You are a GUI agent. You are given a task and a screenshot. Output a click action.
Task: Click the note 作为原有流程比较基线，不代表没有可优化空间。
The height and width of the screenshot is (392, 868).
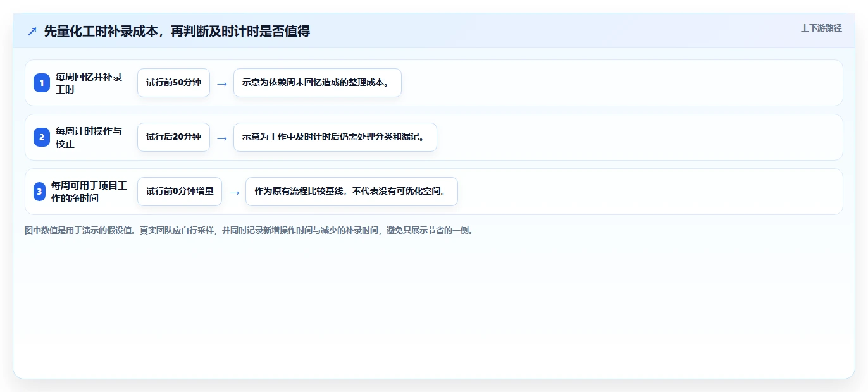(352, 192)
